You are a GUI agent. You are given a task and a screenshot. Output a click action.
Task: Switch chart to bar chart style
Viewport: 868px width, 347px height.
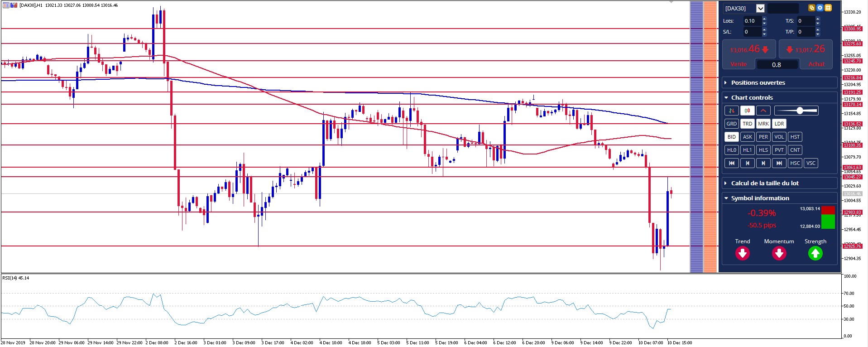[x=731, y=111]
